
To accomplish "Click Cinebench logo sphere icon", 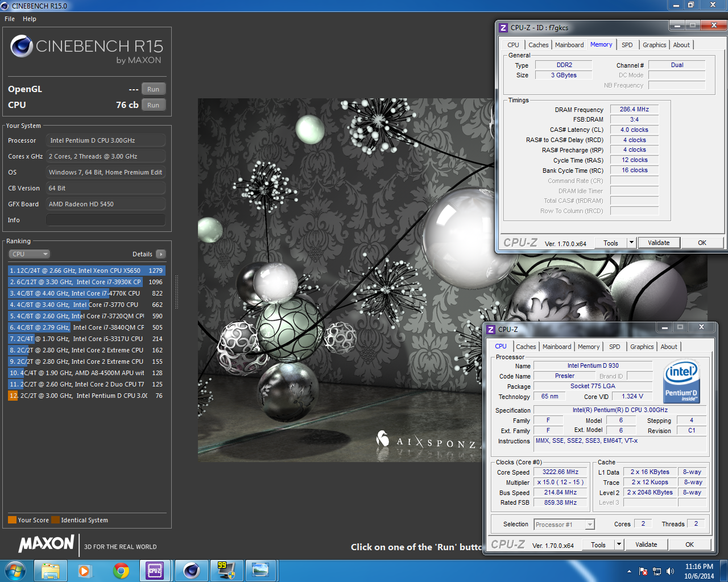I will tap(22, 46).
